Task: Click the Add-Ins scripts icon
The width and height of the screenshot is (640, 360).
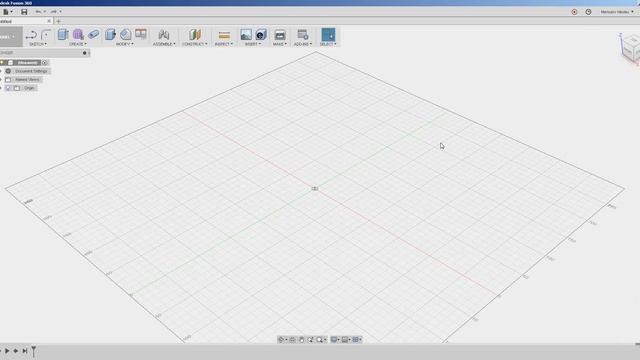Action: [302, 35]
